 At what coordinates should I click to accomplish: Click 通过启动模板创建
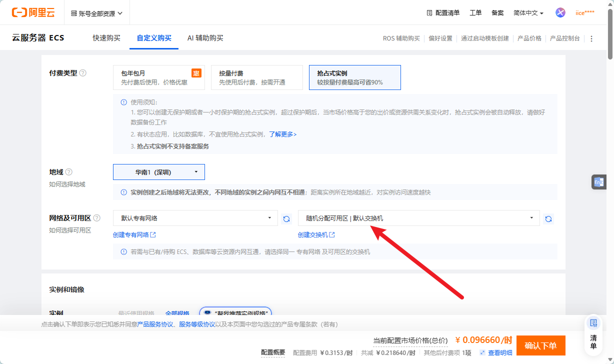pos(485,38)
